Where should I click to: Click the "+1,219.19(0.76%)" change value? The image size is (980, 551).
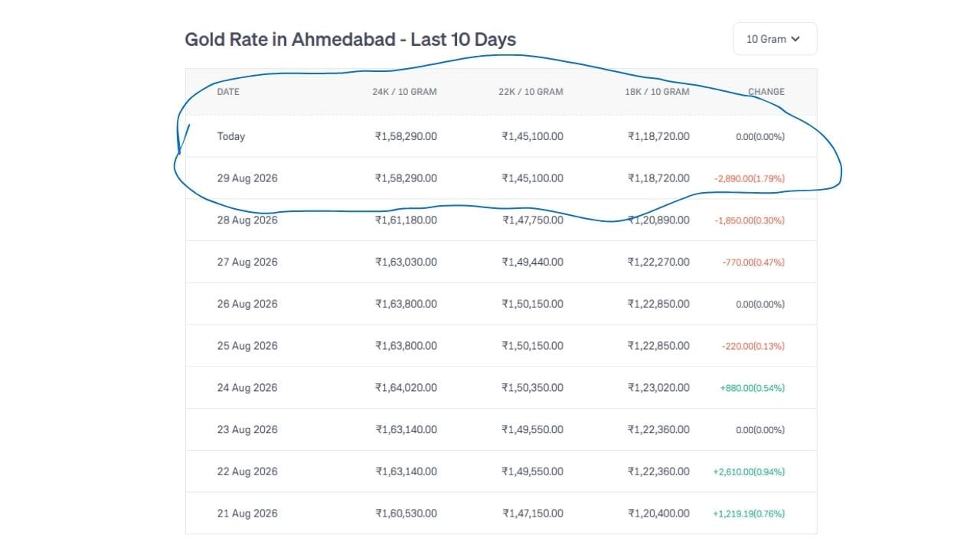tap(749, 514)
